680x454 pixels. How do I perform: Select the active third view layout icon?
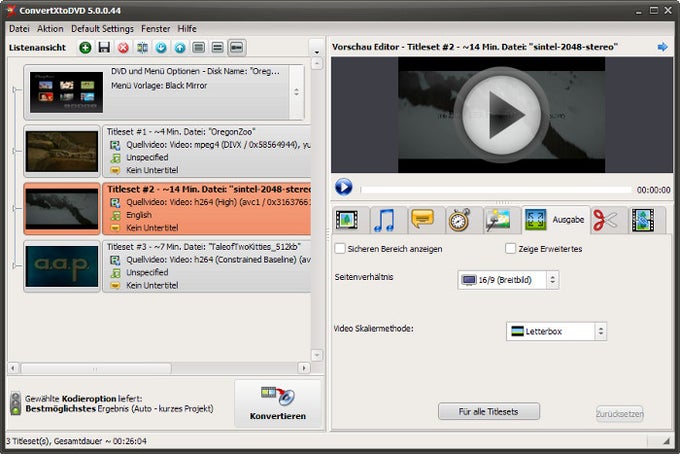[237, 47]
